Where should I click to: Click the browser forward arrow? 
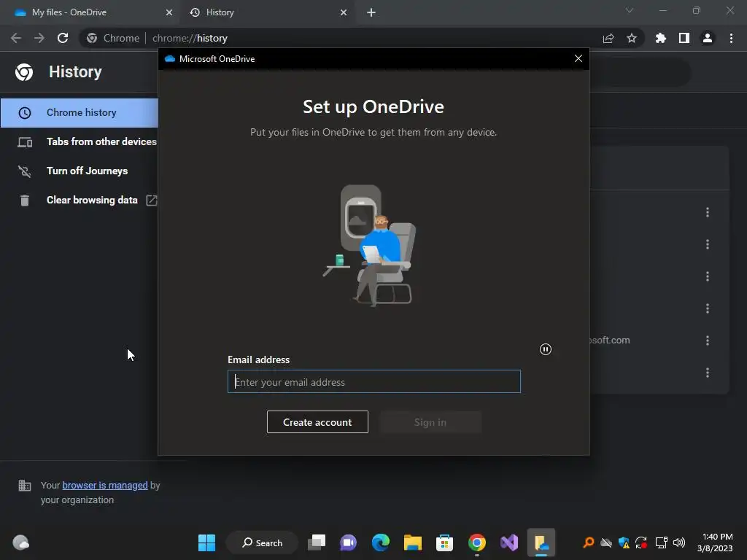39,38
